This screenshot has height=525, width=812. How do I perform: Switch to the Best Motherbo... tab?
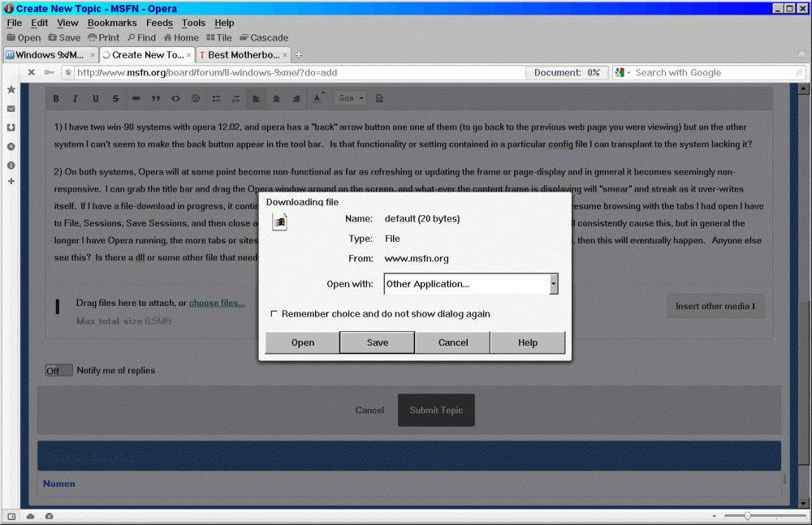click(242, 55)
